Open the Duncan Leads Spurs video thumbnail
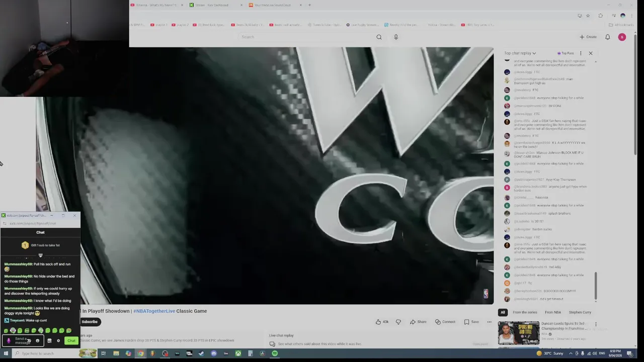Image resolution: width=644 pixels, height=362 pixels. [x=518, y=333]
